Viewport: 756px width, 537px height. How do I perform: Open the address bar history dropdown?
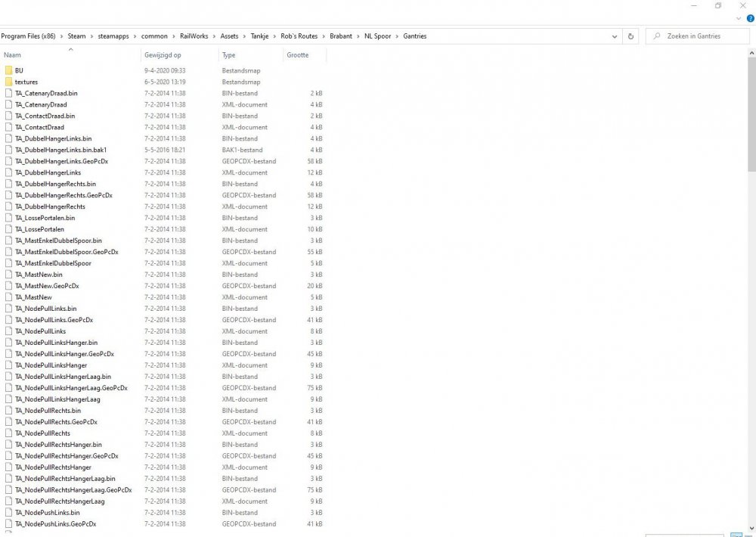point(613,36)
